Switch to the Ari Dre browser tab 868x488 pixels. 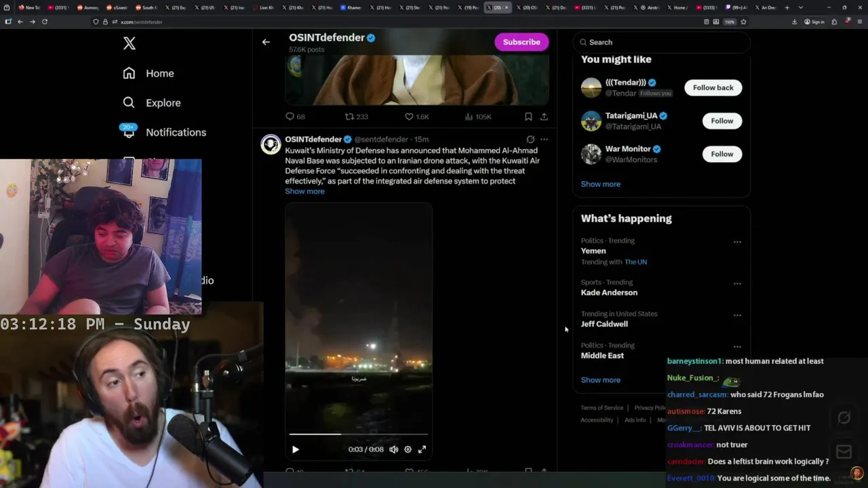(766, 7)
